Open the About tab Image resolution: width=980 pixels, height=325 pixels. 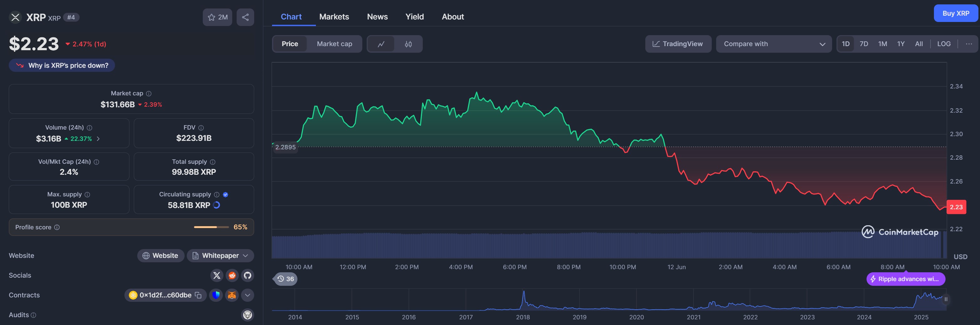453,17
